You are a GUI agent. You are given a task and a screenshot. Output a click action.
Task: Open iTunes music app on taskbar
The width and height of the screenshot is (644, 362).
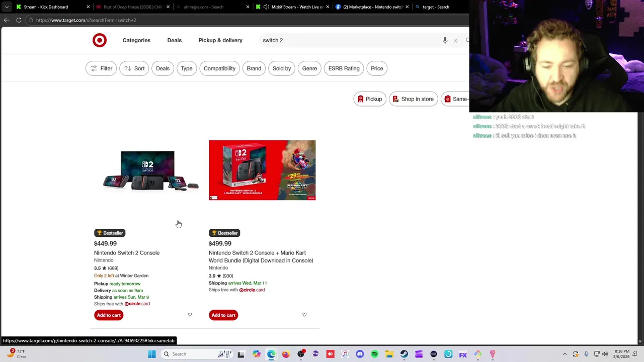point(345,354)
